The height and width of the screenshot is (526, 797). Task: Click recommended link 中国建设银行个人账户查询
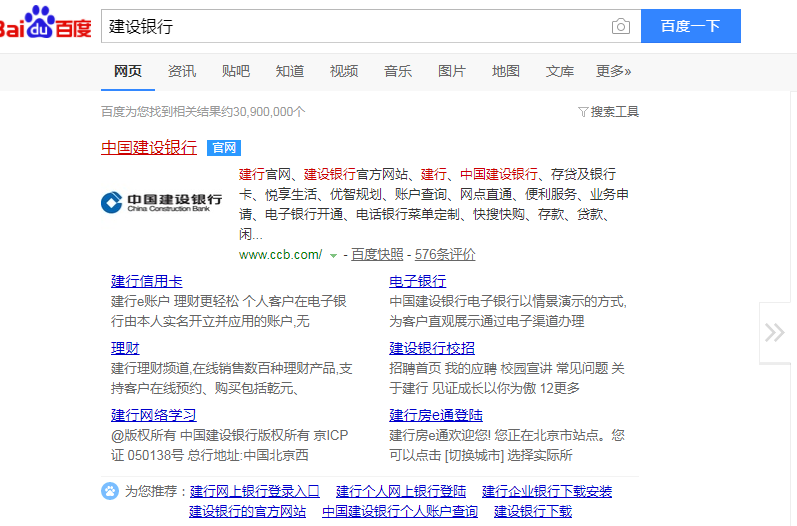400,511
